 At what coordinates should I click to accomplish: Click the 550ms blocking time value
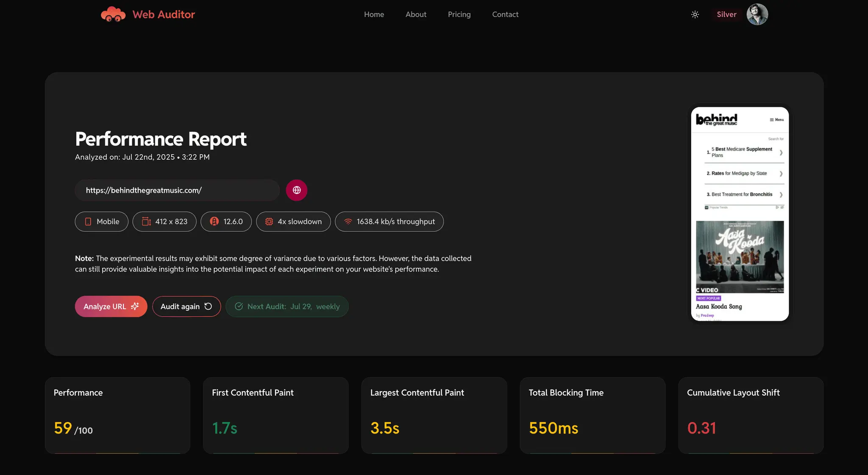(553, 428)
